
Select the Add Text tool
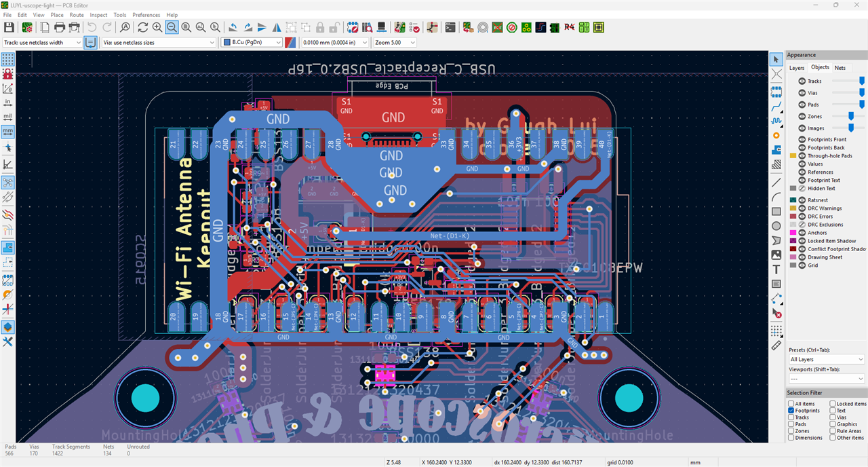click(776, 269)
